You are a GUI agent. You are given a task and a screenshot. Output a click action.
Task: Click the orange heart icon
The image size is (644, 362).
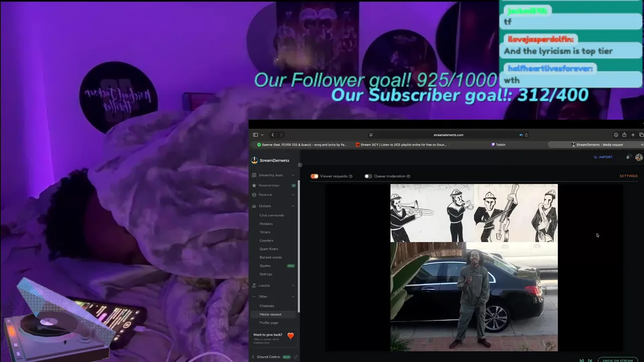click(290, 336)
